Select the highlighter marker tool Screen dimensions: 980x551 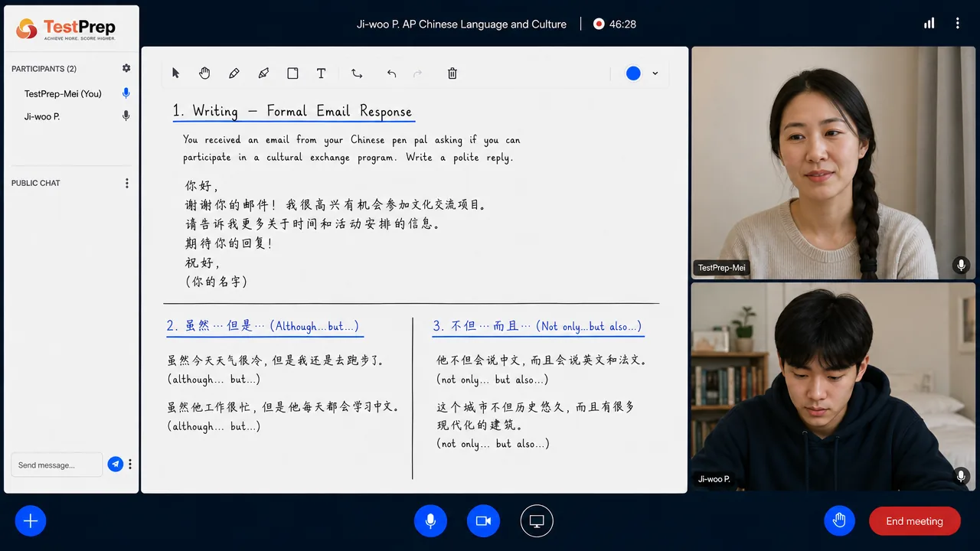(263, 73)
